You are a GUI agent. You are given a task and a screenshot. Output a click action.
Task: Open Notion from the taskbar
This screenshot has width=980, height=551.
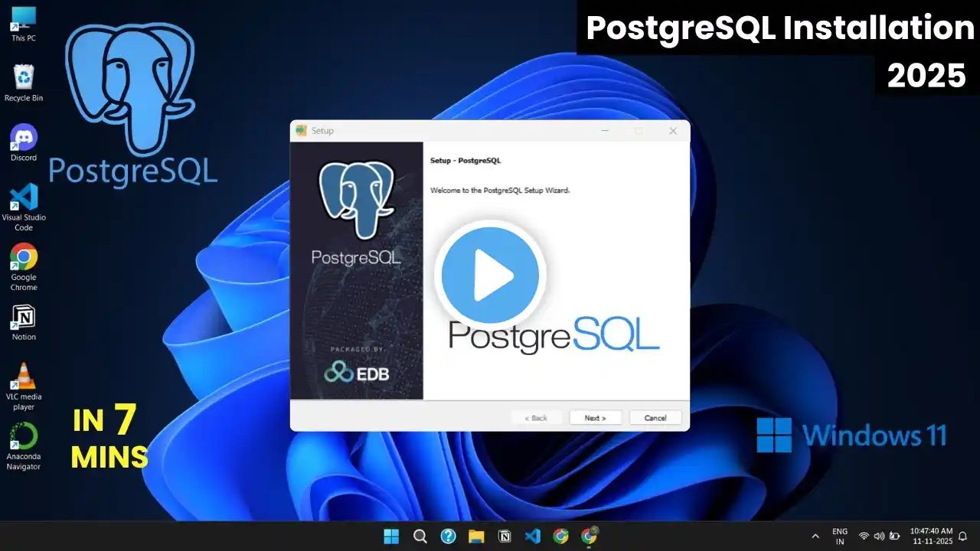505,536
